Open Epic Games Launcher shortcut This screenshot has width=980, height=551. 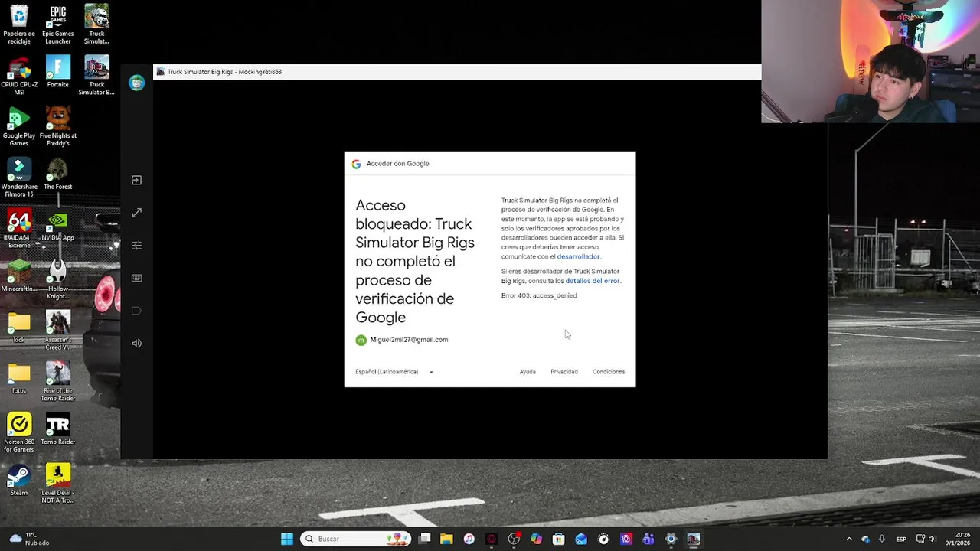(58, 24)
